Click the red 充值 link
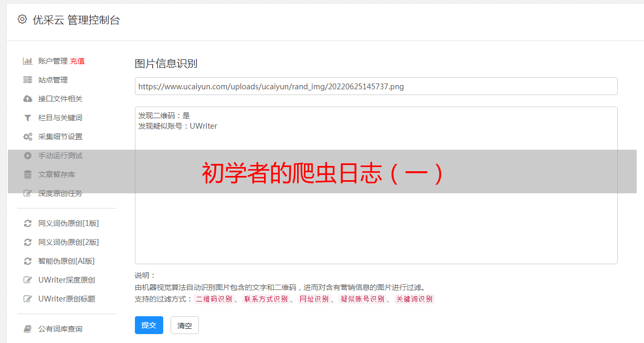644x343 pixels. point(77,61)
